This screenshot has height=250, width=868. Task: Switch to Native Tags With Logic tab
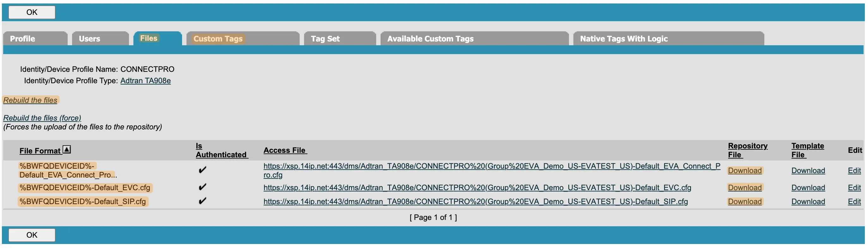click(669, 39)
